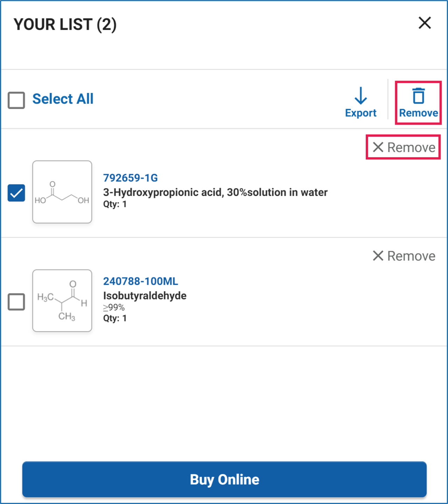Uncheck the 3-Hydroxypropionic acid checkbox

coord(16,193)
